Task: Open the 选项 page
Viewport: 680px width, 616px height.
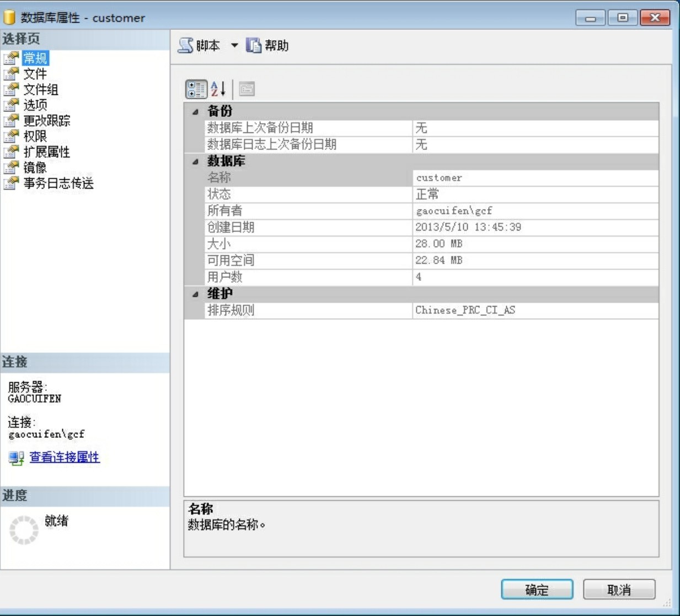Action: [x=35, y=105]
